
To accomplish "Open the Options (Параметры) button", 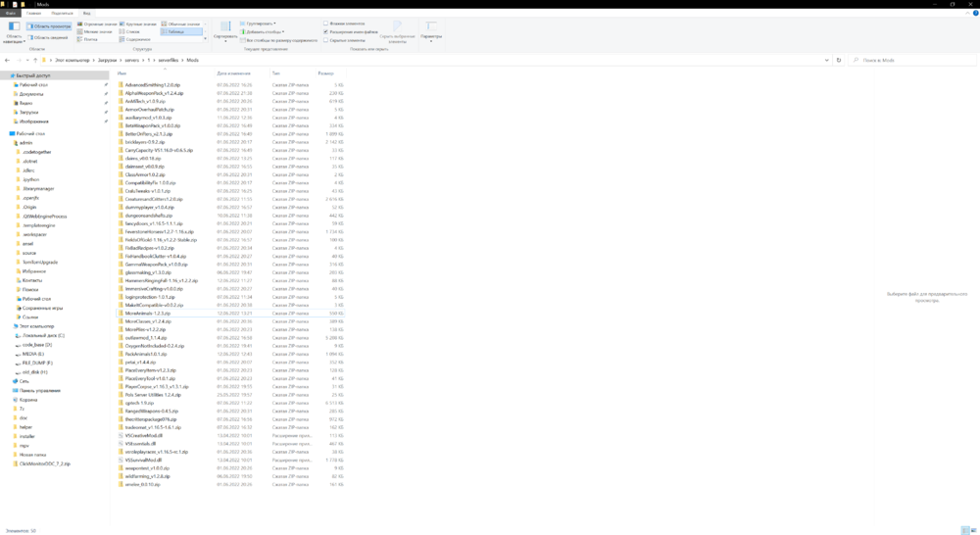I will pyautogui.click(x=430, y=32).
